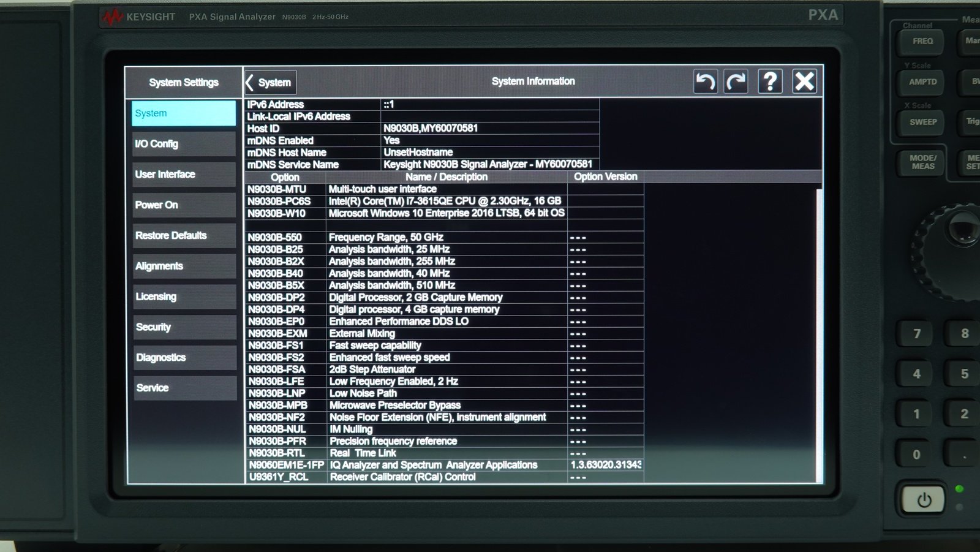Tap the MODE/MEAS hardware key
980x552 pixels.
[x=922, y=162]
